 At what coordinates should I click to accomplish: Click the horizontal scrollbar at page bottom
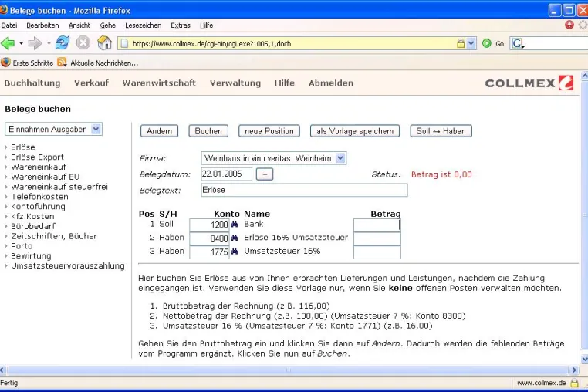[288, 370]
